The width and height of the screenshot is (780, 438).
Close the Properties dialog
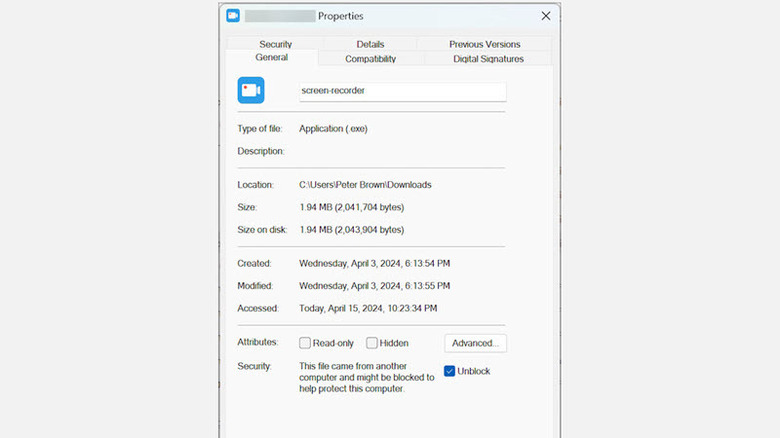tap(546, 16)
